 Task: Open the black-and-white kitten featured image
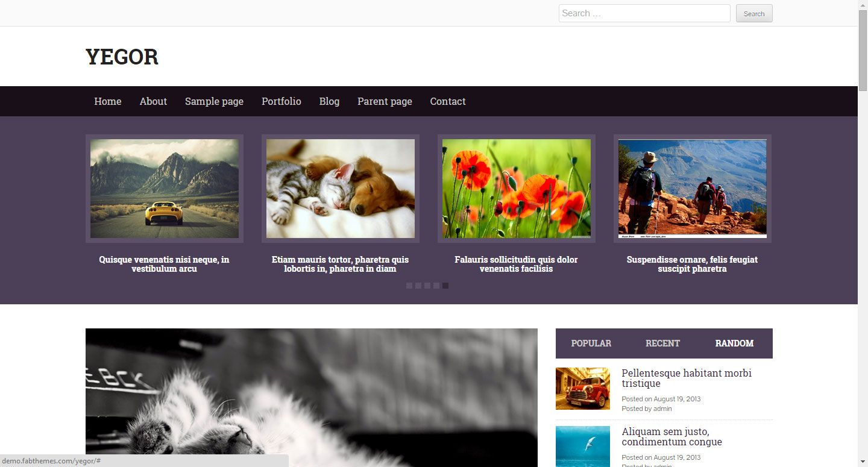tap(312, 398)
